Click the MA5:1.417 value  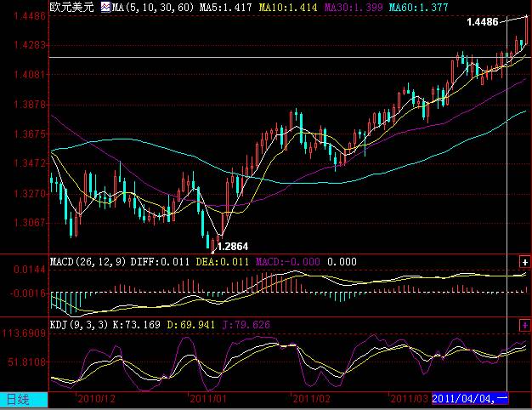coord(225,7)
